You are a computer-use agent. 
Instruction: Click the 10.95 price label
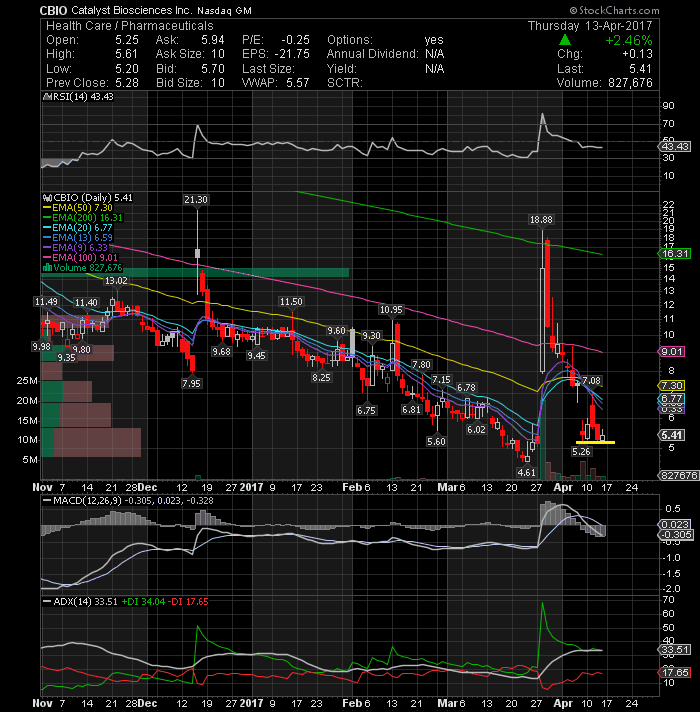click(x=391, y=310)
